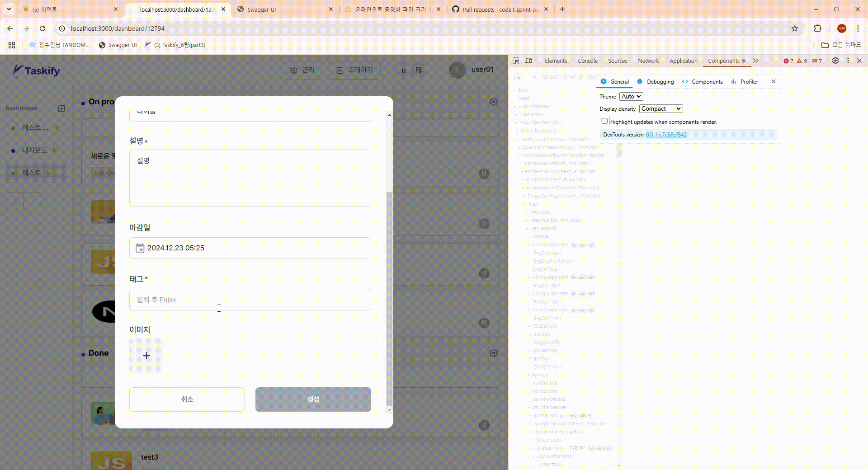Viewport: 868px width, 470px height.
Task: Open the On progress column settings gear
Action: pos(494,102)
